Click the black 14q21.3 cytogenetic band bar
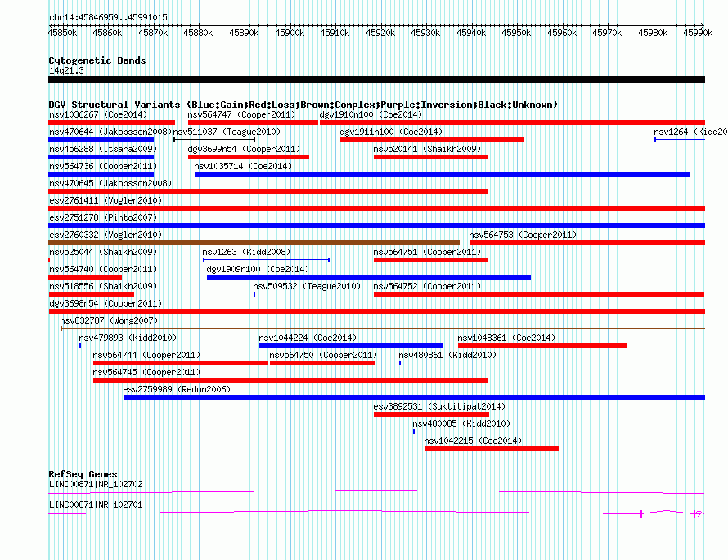This screenshot has height=560, width=728. (376, 79)
